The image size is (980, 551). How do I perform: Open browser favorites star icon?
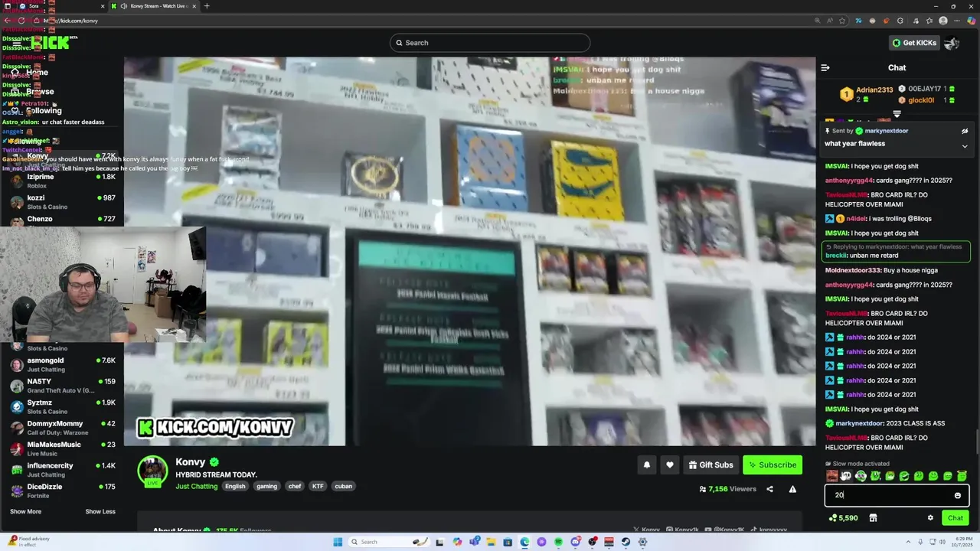pos(842,21)
